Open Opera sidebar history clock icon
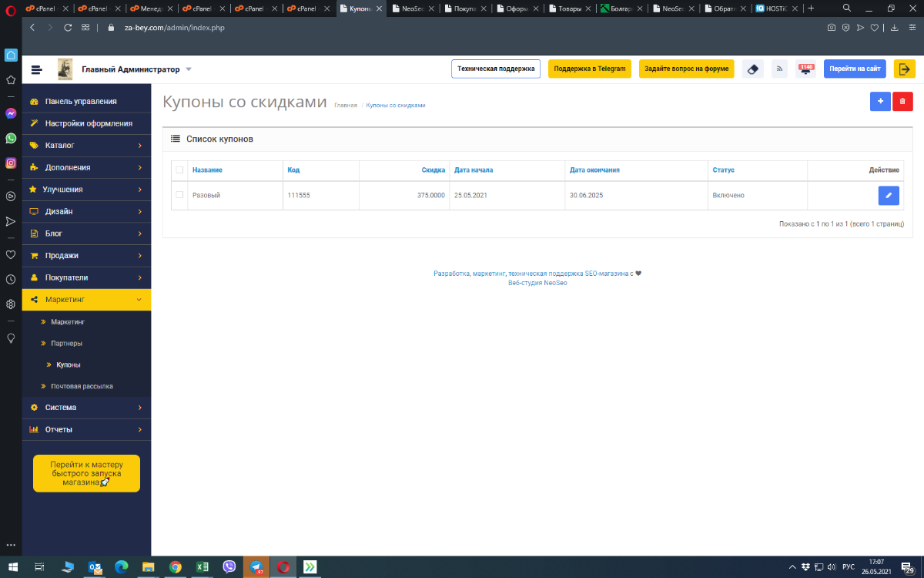 pyautogui.click(x=11, y=279)
